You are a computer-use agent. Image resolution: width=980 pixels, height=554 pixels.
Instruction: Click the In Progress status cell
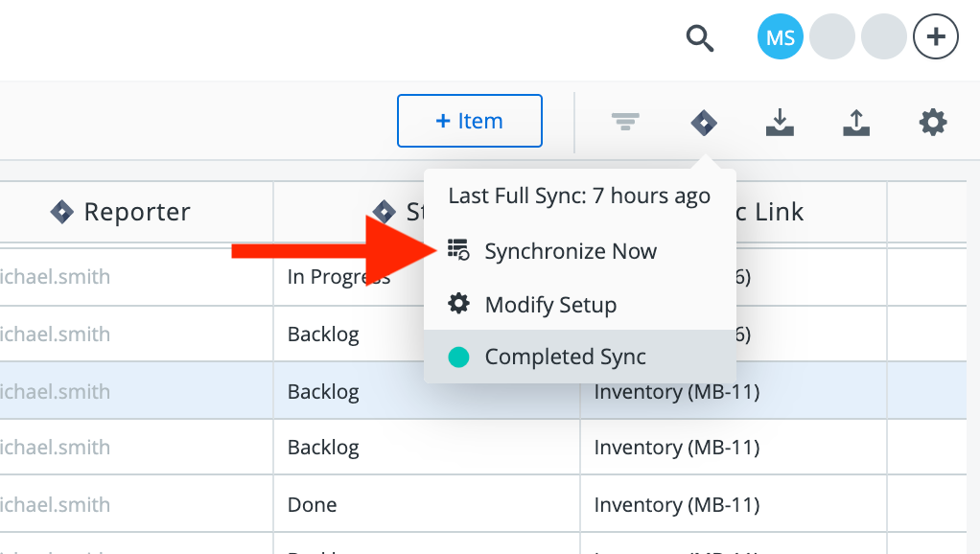[x=338, y=278]
